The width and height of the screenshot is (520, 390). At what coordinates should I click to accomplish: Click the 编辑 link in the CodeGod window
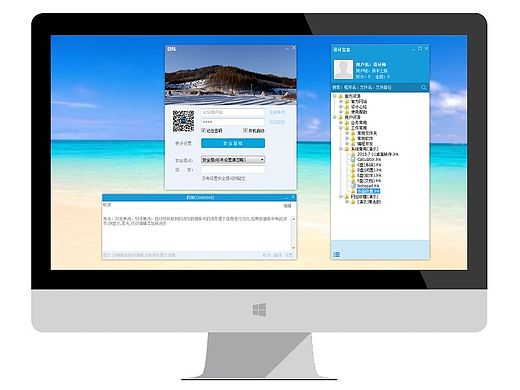[287, 206]
